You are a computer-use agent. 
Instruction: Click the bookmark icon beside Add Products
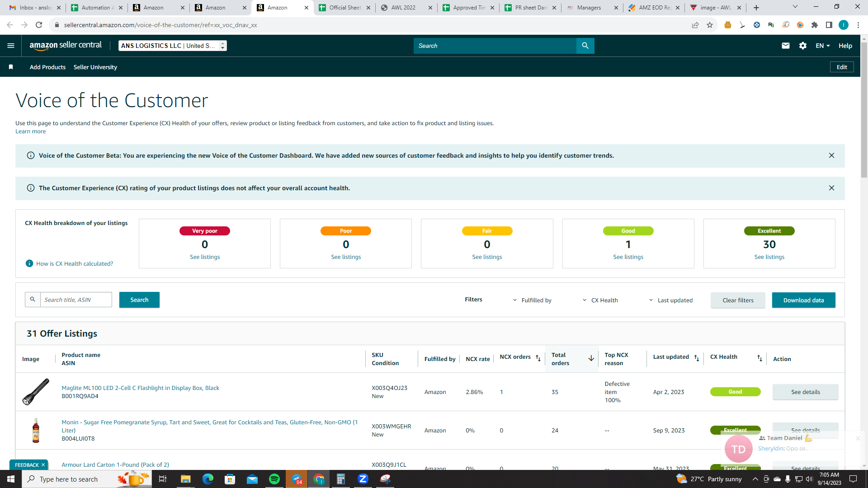pyautogui.click(x=11, y=67)
